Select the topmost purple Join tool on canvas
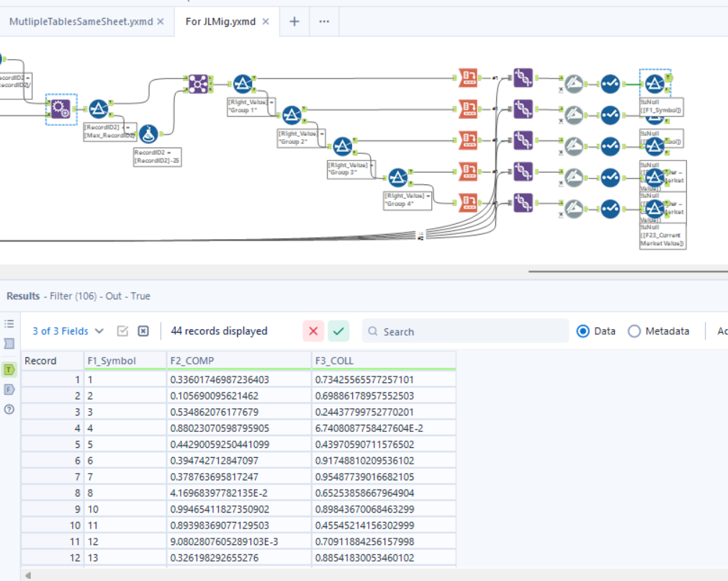This screenshot has width=728, height=581. click(522, 78)
